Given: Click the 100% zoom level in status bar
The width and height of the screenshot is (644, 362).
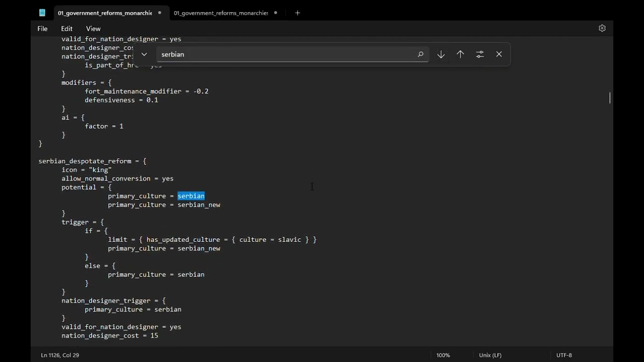Looking at the screenshot, I should point(443,355).
